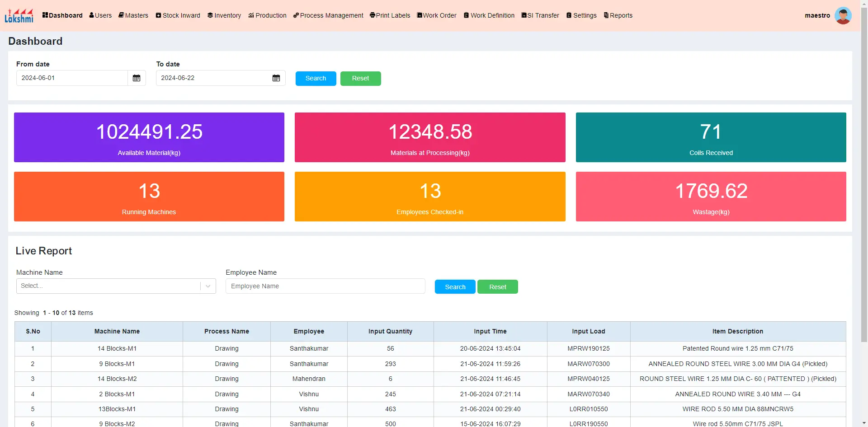The height and width of the screenshot is (427, 868).
Task: Click the Machine Name dropdown chevron
Action: 208,286
